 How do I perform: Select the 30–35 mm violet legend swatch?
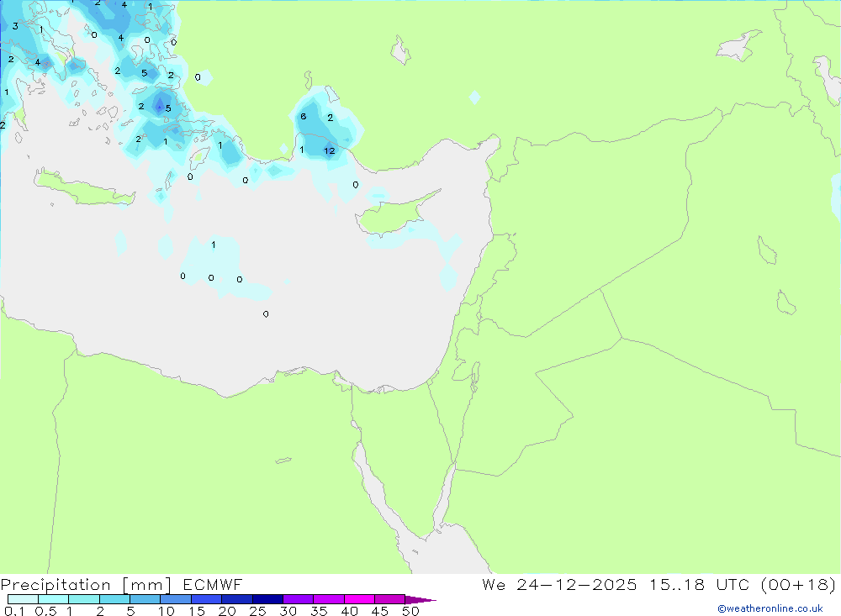pyautogui.click(x=299, y=599)
